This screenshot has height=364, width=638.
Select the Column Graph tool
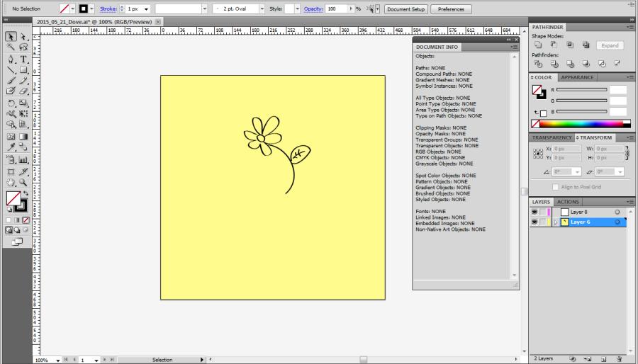click(23, 159)
